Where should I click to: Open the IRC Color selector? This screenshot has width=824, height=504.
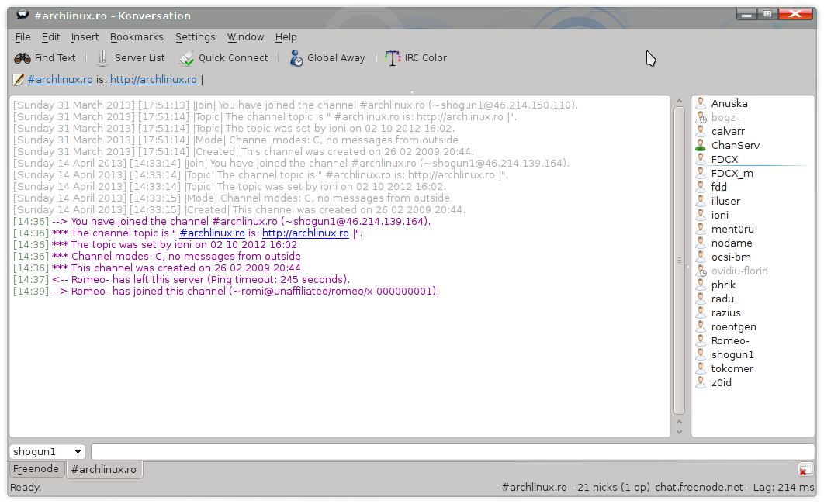pos(417,57)
